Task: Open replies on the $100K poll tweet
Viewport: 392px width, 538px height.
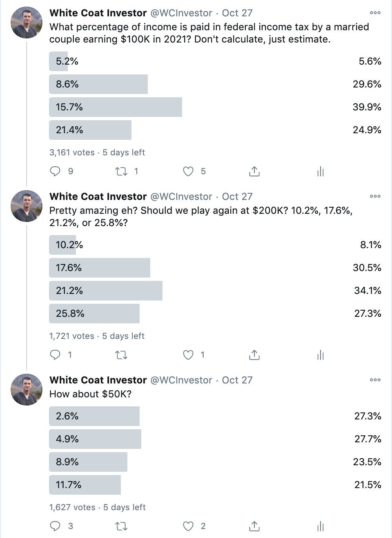Action: 55,171
